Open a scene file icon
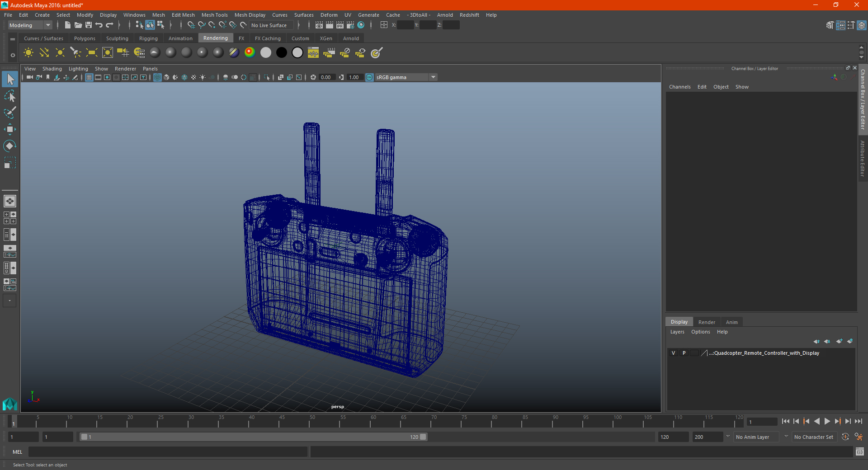Screen dimensions: 868x470 [x=78, y=25]
